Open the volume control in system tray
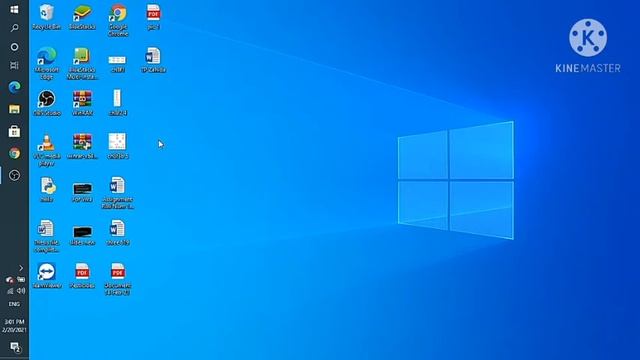The image size is (640, 360). pos(21,291)
